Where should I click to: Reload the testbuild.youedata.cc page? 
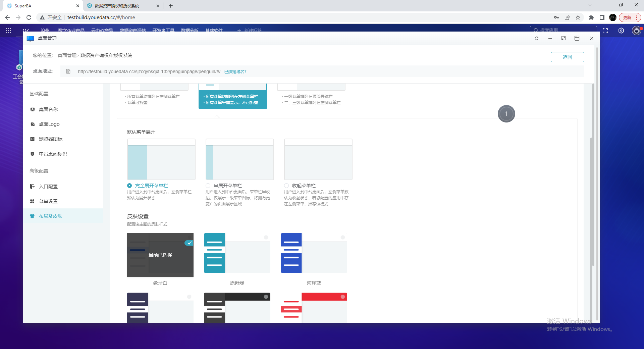click(x=29, y=17)
